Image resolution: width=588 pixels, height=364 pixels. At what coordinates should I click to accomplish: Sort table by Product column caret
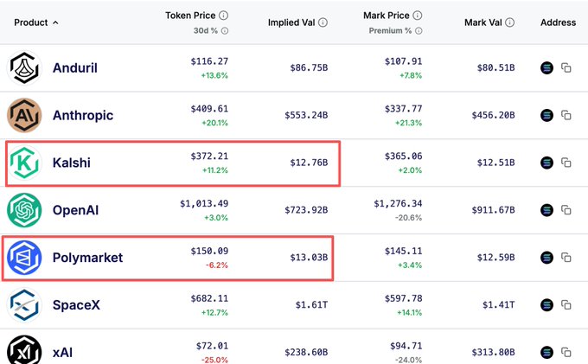(56, 22)
